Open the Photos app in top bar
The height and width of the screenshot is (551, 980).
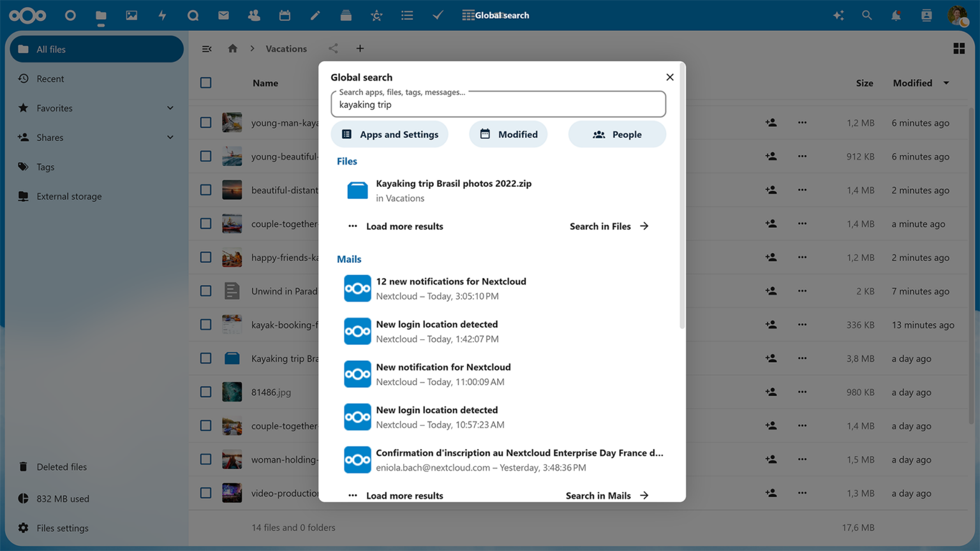(x=131, y=15)
